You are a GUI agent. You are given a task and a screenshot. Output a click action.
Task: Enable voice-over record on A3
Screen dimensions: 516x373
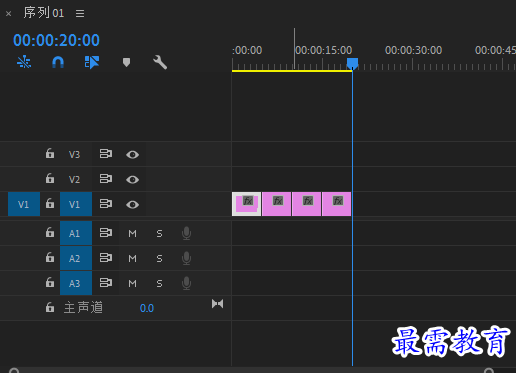coord(187,283)
